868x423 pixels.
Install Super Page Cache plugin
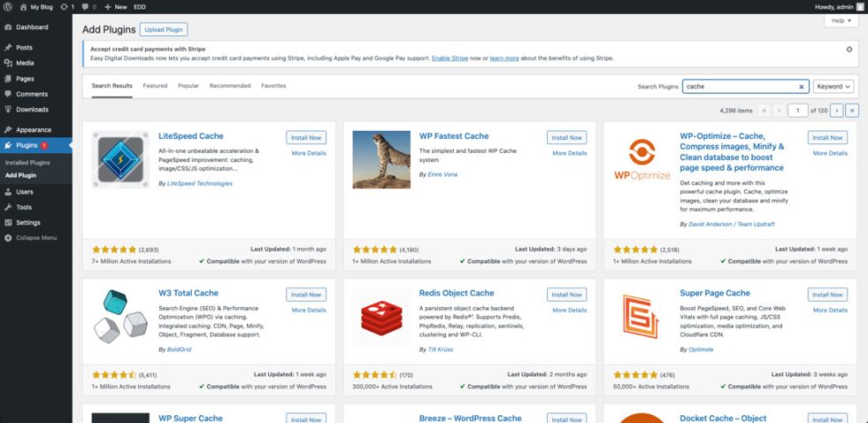[x=828, y=295]
